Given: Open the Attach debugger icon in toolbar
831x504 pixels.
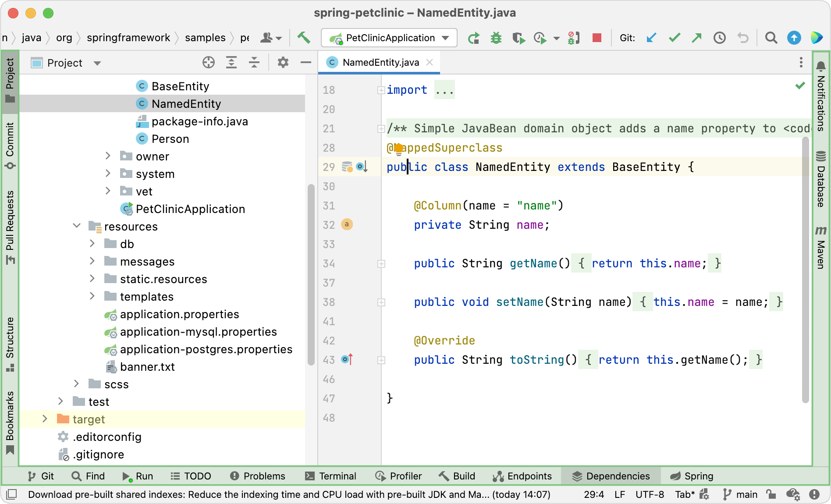Looking at the screenshot, I should pyautogui.click(x=573, y=38).
